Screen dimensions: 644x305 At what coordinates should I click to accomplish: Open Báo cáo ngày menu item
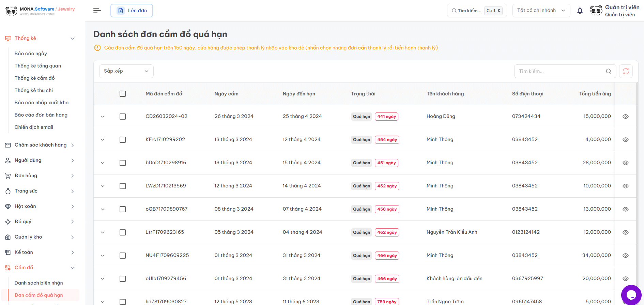(31, 54)
